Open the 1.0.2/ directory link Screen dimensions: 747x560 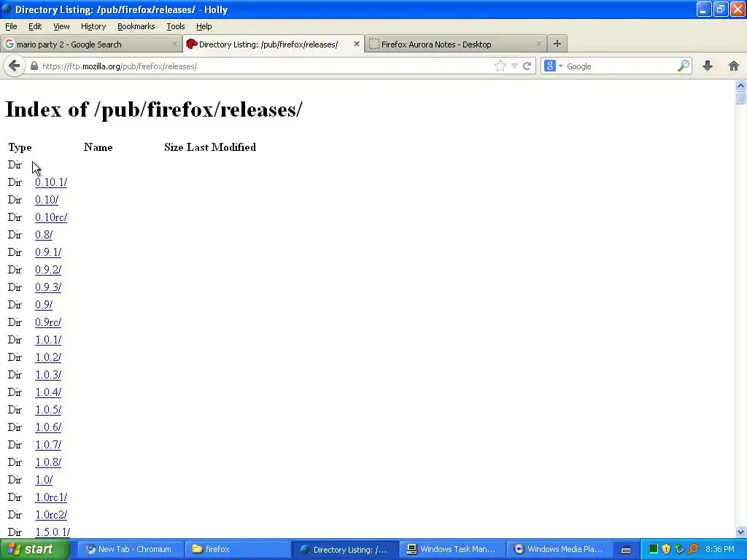tap(48, 357)
